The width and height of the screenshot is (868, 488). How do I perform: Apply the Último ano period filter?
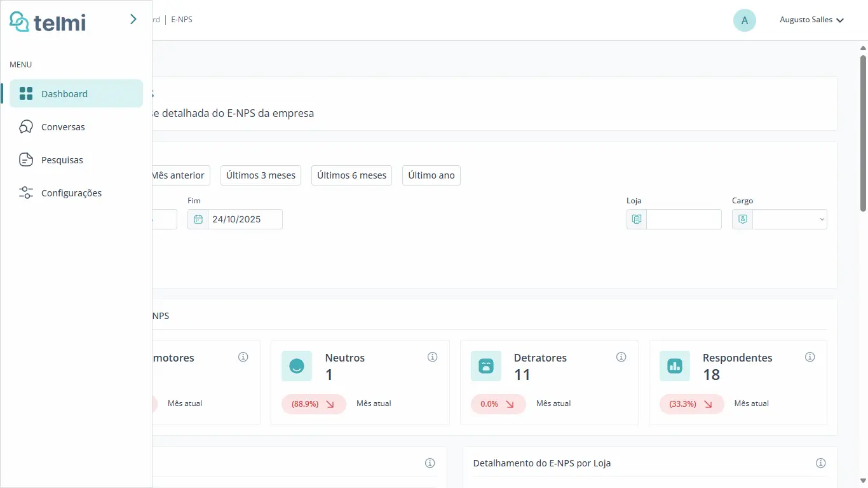(x=431, y=175)
